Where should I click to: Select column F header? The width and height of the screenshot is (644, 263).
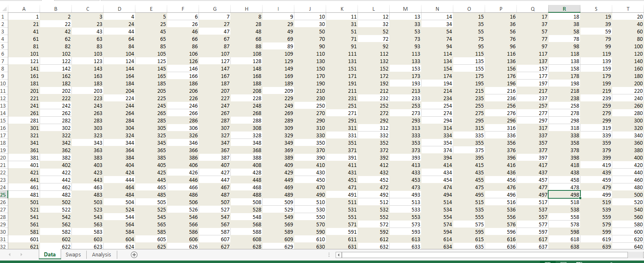(183, 9)
